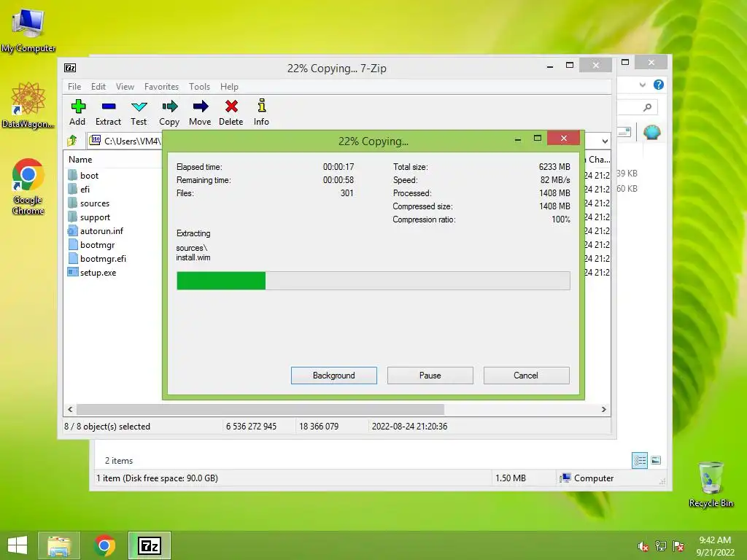Viewport: 747px width, 560px height.
Task: Click the 7z logo in the title bar
Action: click(70, 68)
